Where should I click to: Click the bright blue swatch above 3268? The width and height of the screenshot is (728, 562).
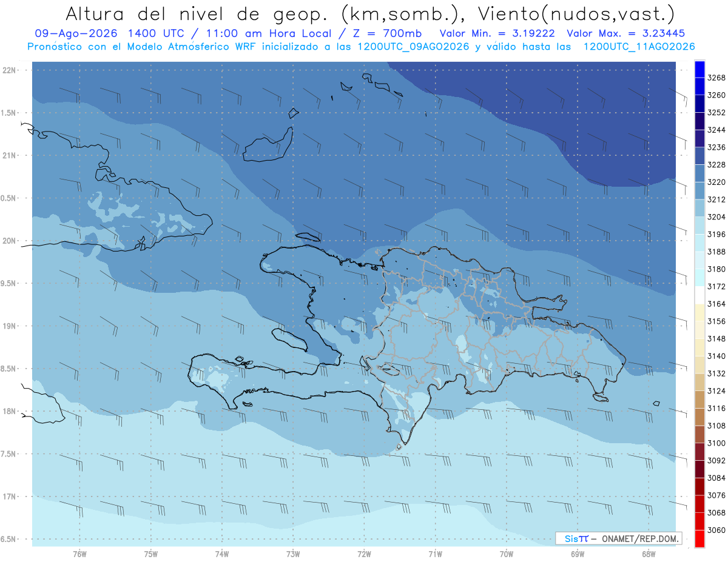coord(699,69)
